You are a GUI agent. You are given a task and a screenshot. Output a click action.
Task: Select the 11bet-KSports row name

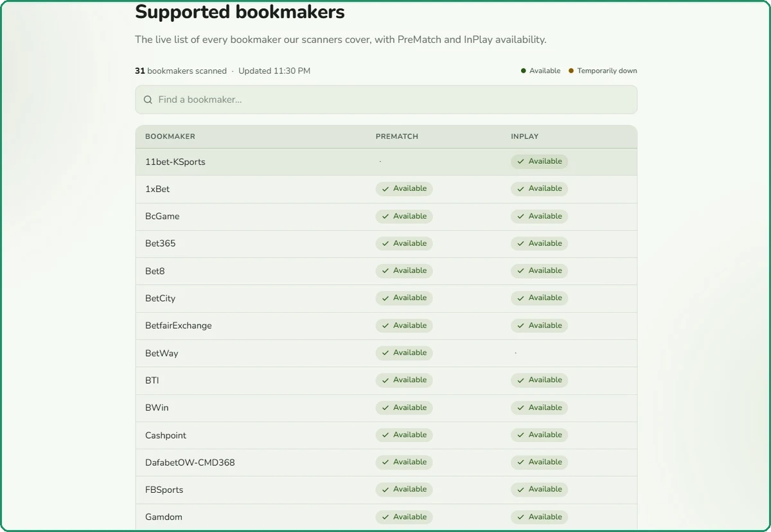click(175, 162)
